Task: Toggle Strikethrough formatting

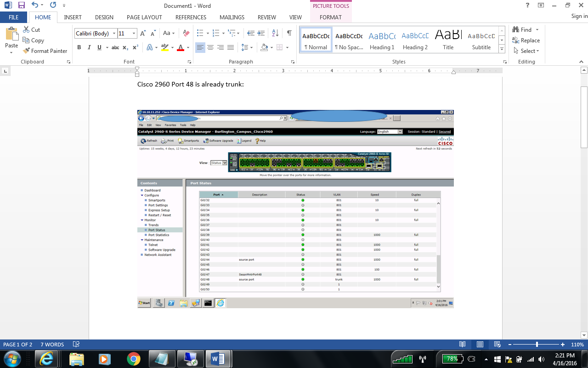Action: pyautogui.click(x=115, y=47)
